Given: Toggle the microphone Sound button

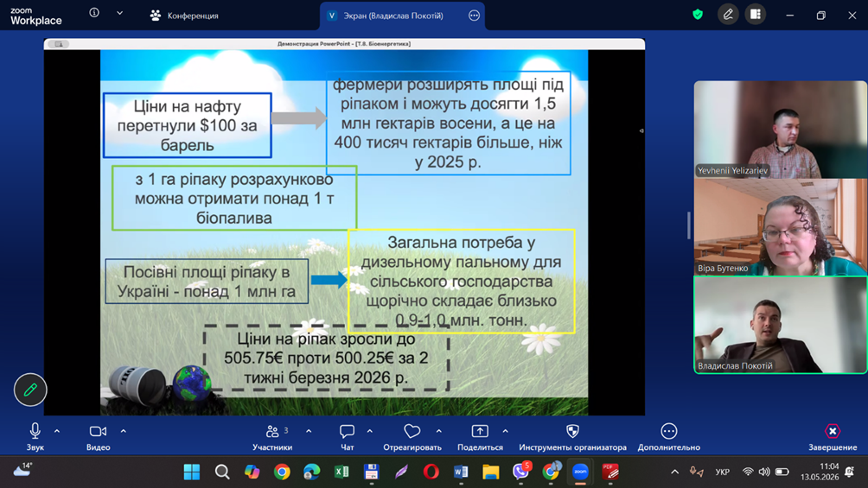Looking at the screenshot, I should (x=35, y=437).
